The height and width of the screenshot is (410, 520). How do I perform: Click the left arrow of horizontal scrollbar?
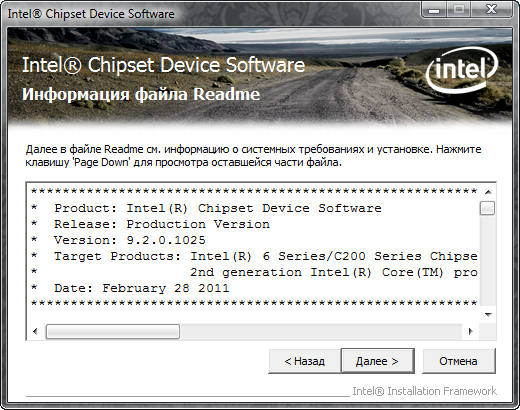(35, 331)
